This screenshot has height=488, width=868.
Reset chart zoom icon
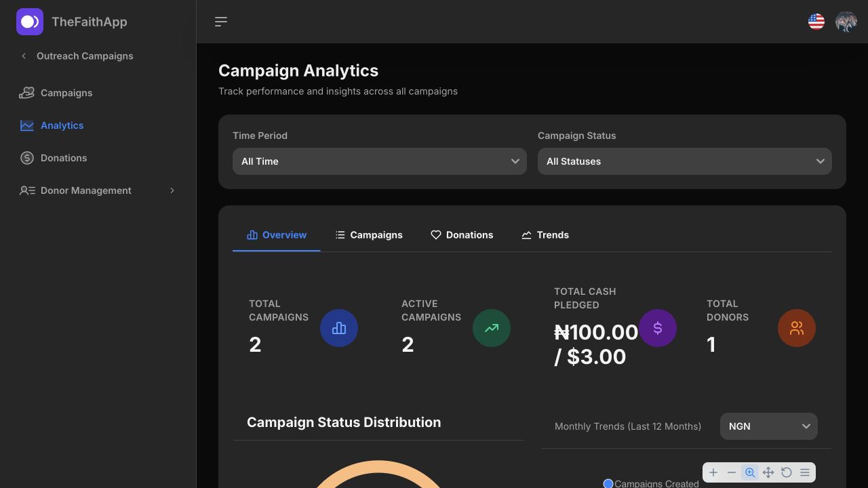click(787, 472)
